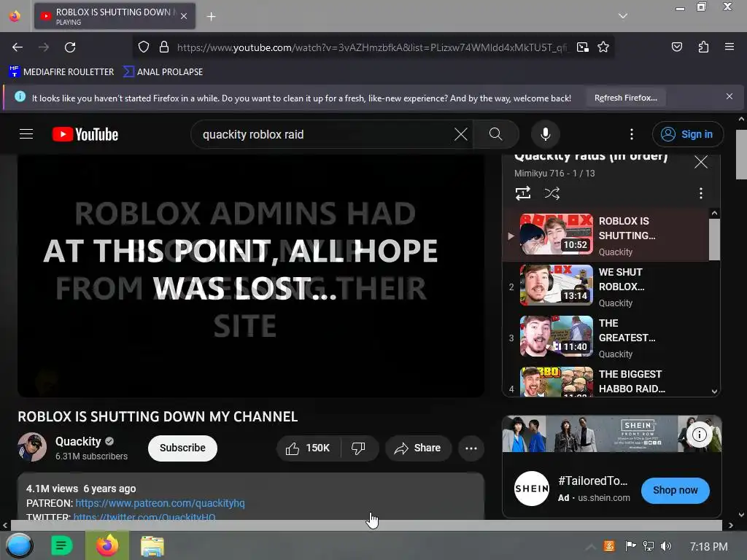The height and width of the screenshot is (560, 747).
Task: Click the SHEIN round logo
Action: (x=532, y=489)
